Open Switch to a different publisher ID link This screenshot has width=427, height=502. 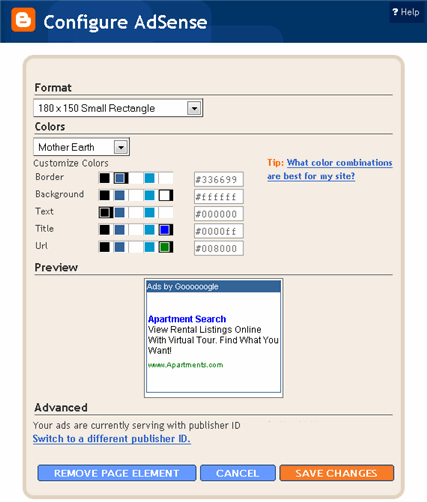click(112, 439)
